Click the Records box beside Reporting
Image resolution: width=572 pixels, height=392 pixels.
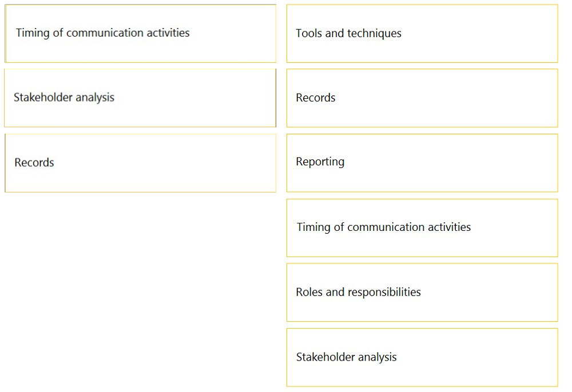(x=141, y=163)
